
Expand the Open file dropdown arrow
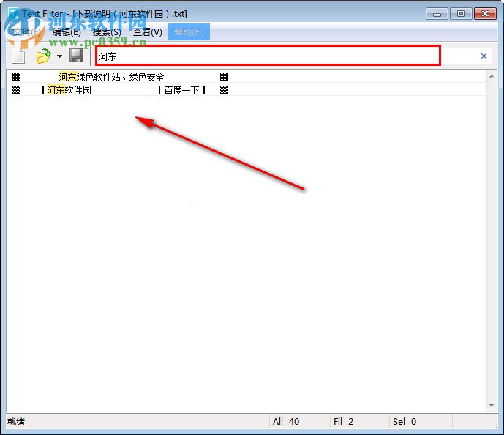pyautogui.click(x=59, y=56)
